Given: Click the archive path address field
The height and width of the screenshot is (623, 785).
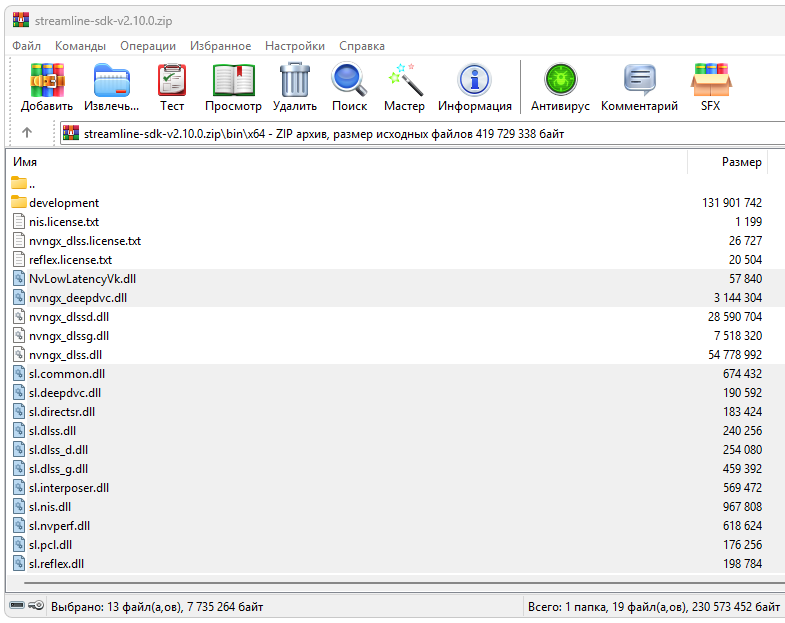Looking at the screenshot, I should coord(422,134).
